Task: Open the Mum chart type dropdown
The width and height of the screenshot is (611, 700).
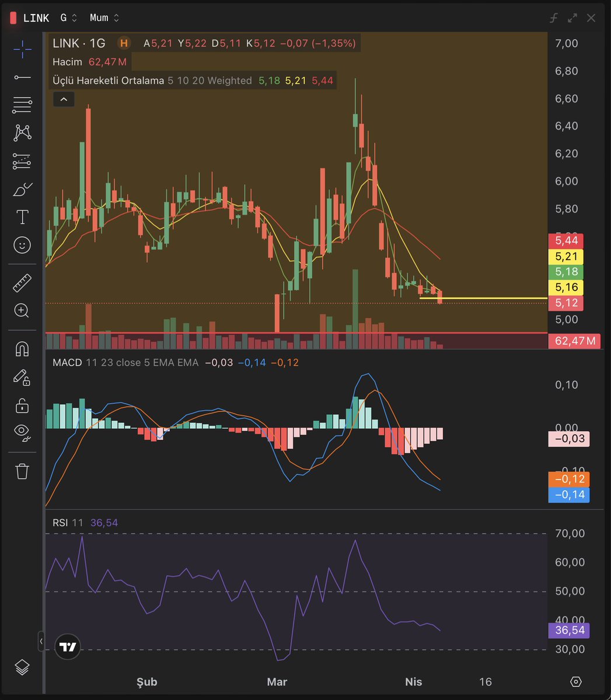Action: [104, 18]
